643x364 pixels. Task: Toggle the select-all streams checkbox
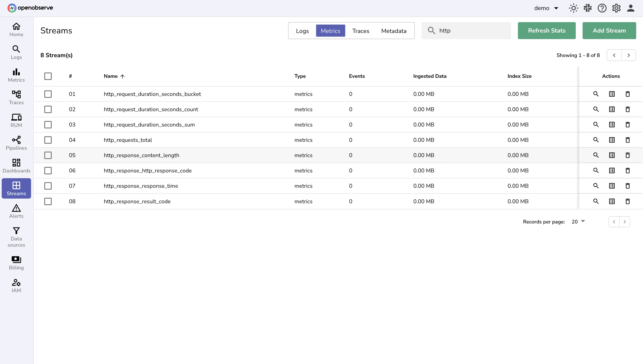click(x=48, y=76)
